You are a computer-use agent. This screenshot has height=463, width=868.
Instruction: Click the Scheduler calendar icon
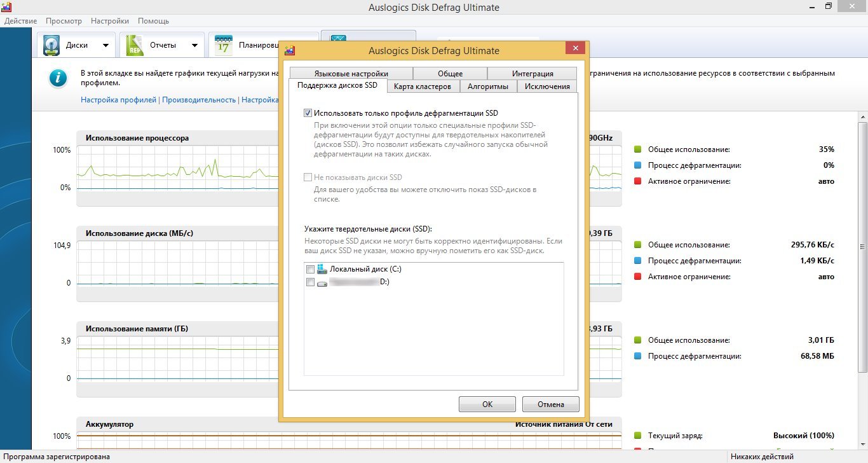click(224, 46)
